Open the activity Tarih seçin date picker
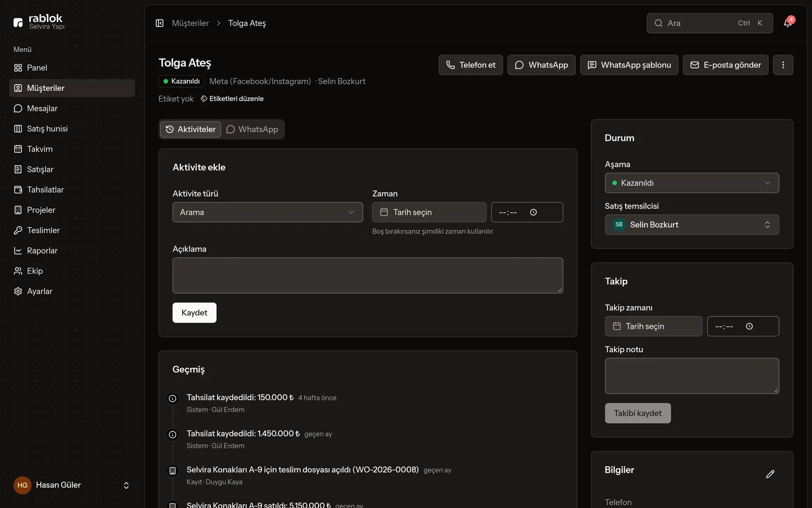 [429, 212]
